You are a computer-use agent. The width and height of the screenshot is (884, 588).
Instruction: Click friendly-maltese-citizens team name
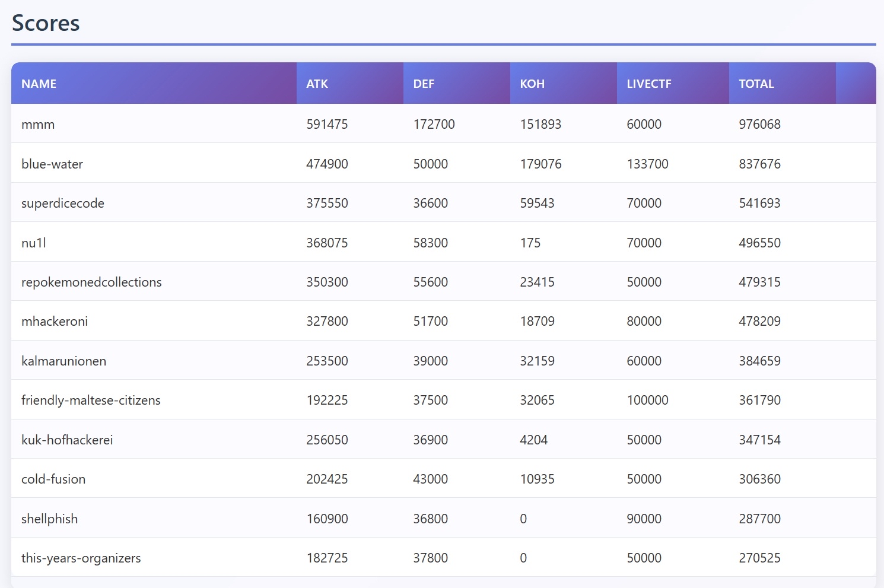(91, 401)
